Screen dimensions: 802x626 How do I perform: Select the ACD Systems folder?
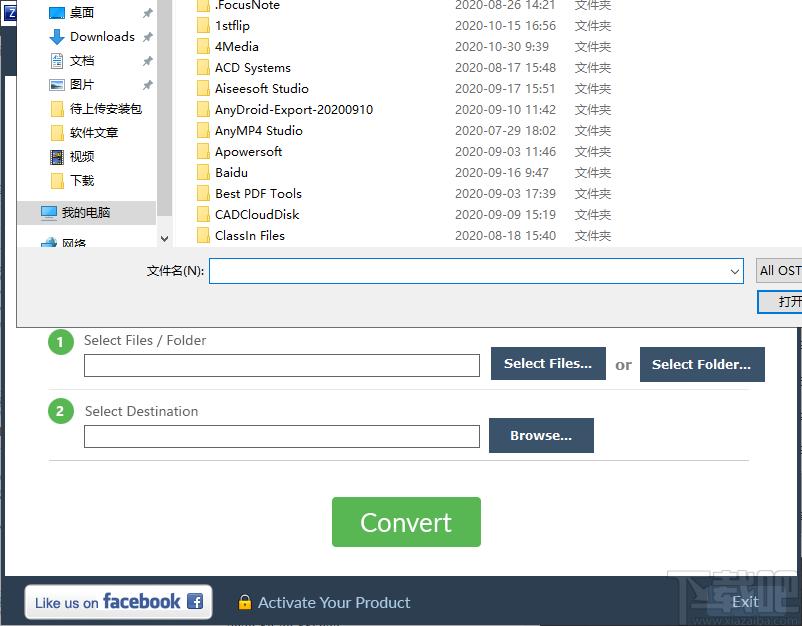[252, 68]
